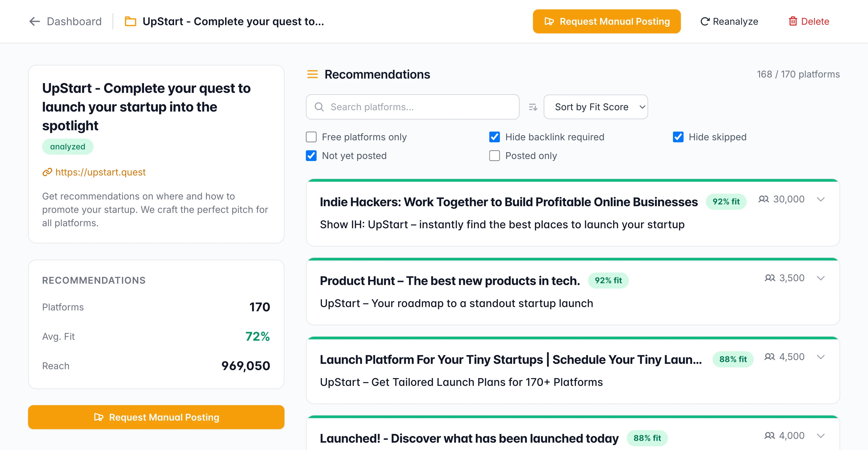Uncheck Hide backlink required
The image size is (868, 450).
tap(494, 137)
